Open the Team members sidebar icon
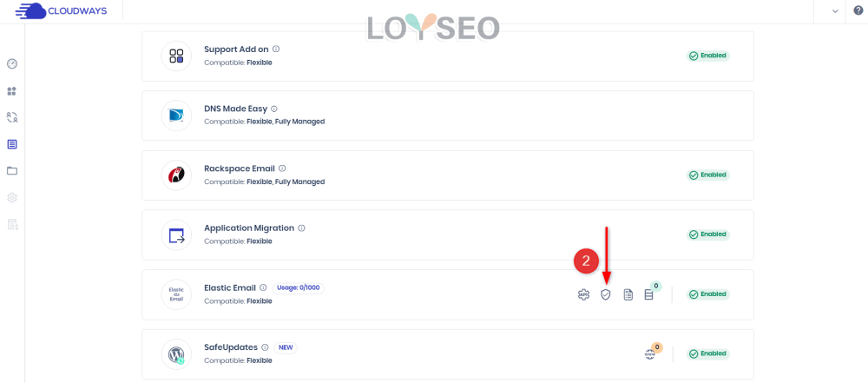This screenshot has height=383, width=868. click(12, 117)
